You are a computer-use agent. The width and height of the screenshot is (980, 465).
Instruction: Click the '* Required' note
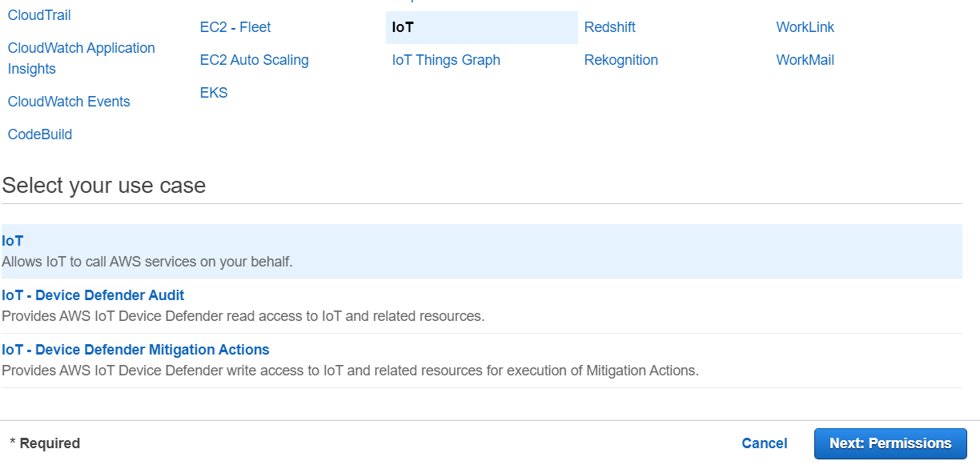[45, 443]
